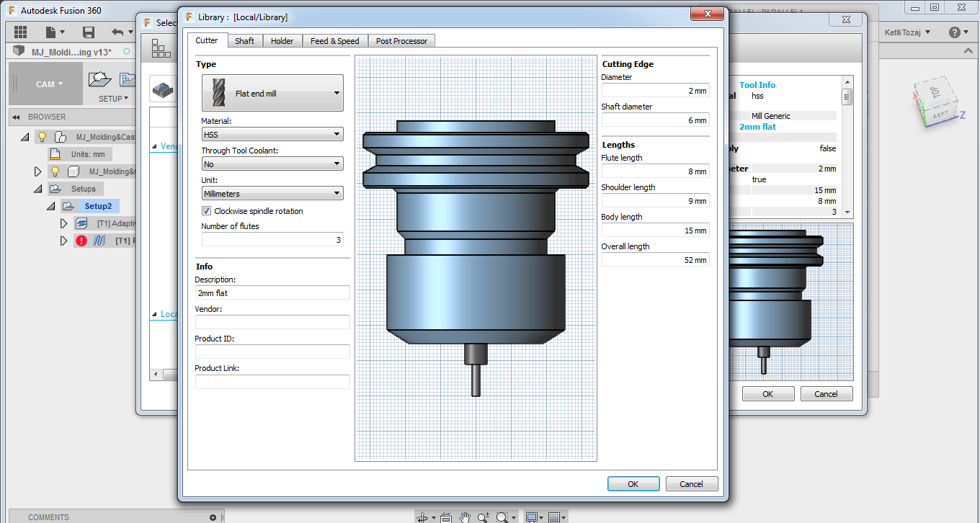Click the milling type filter icon in Select Tool window
This screenshot has height=523, width=980.
163,89
